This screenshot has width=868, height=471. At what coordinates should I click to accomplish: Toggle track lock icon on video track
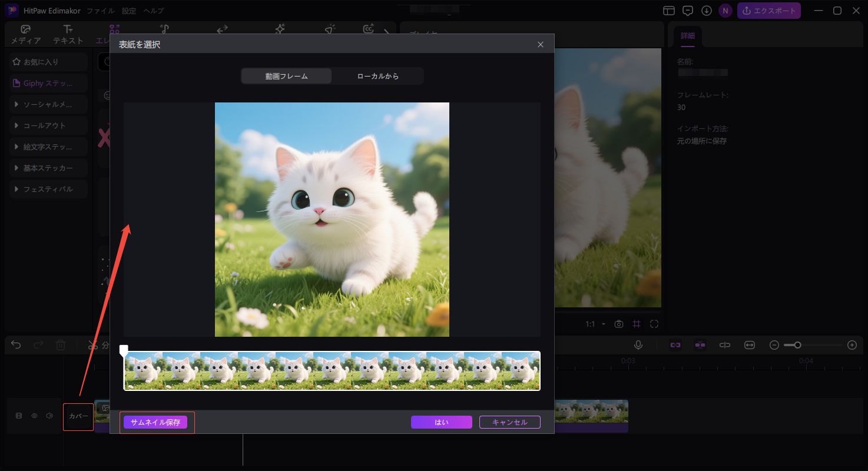tap(19, 416)
